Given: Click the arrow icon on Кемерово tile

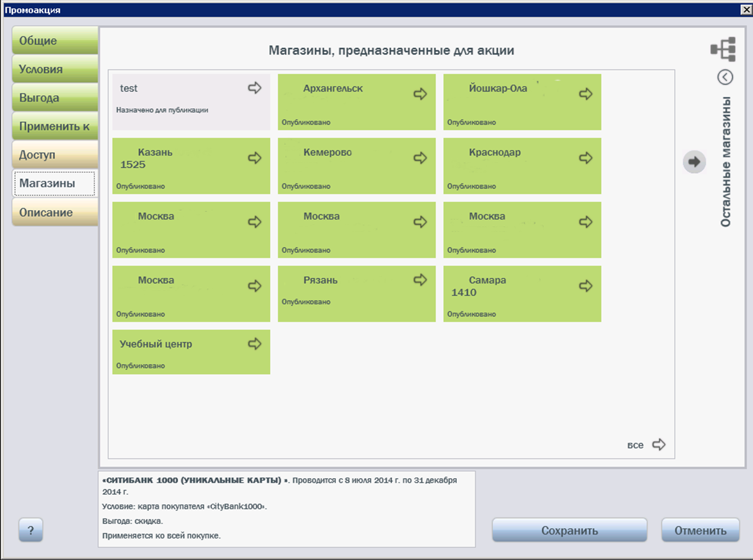Looking at the screenshot, I should [420, 157].
